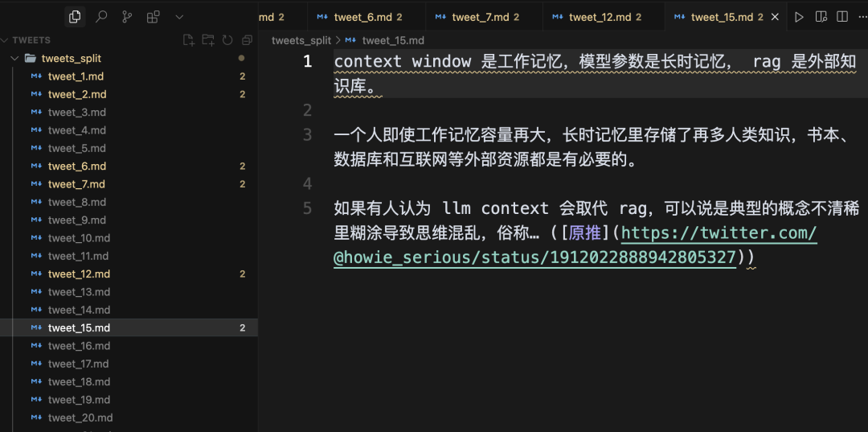Click line number 1 in the gutter
The height and width of the screenshot is (432, 868).
[x=307, y=61]
